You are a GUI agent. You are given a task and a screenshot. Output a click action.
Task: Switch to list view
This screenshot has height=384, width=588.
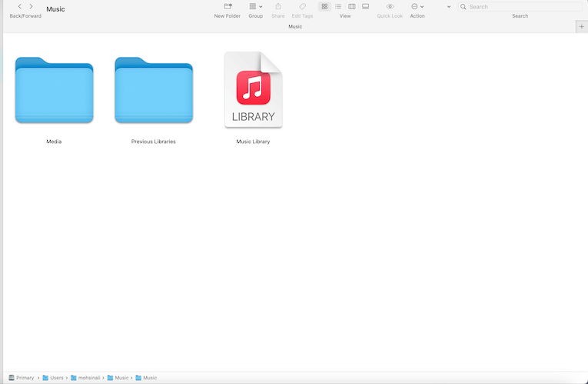pyautogui.click(x=338, y=6)
